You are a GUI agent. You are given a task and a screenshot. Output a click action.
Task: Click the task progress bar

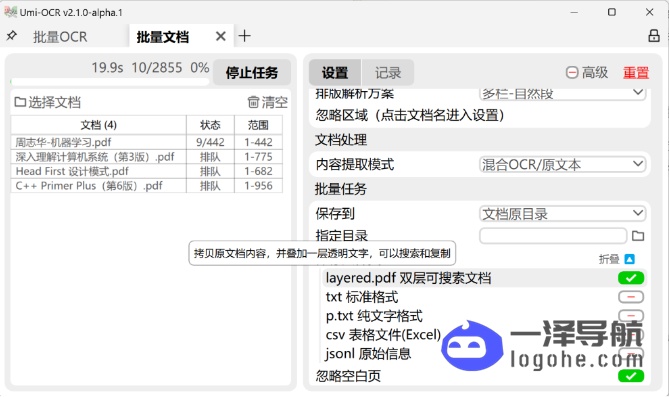110,81
